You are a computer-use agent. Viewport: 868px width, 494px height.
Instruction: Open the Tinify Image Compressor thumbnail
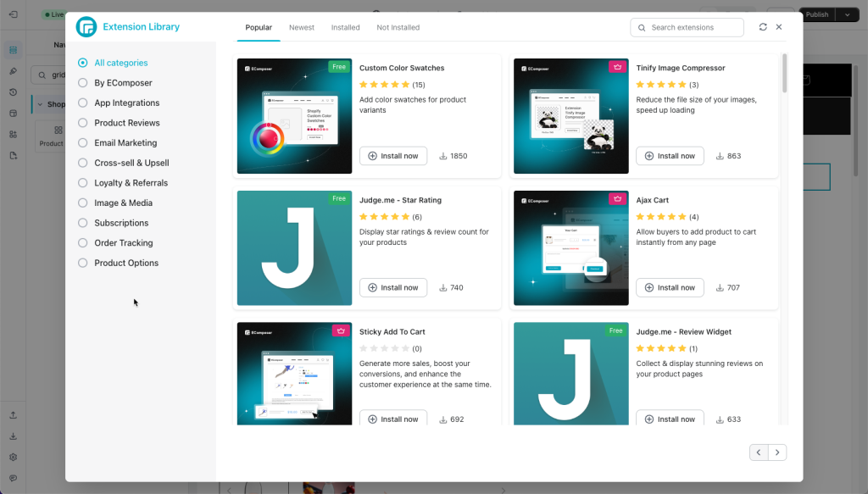570,116
